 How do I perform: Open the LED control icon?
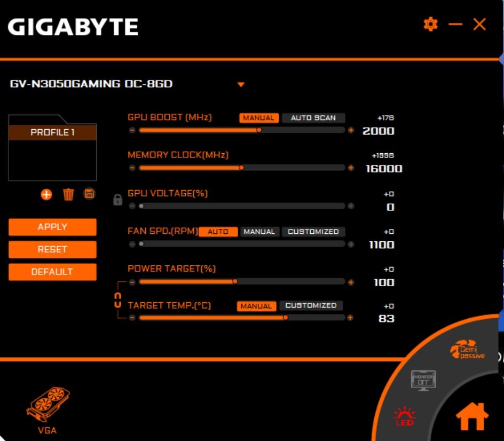click(404, 416)
